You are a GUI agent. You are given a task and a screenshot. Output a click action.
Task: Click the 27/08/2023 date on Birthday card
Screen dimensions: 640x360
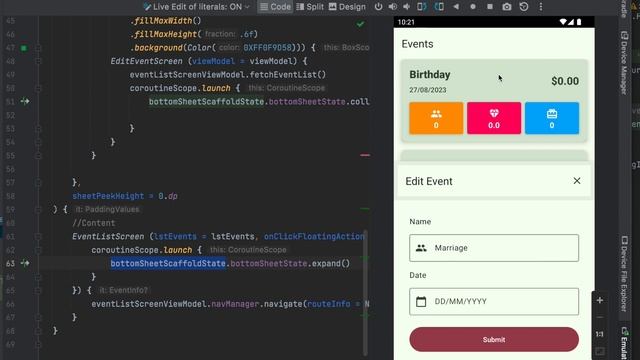point(428,90)
